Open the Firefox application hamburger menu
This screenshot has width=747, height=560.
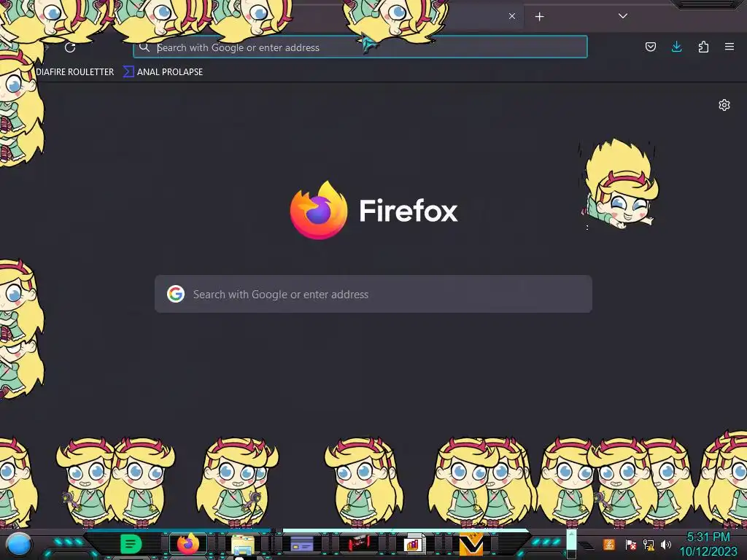tap(729, 47)
